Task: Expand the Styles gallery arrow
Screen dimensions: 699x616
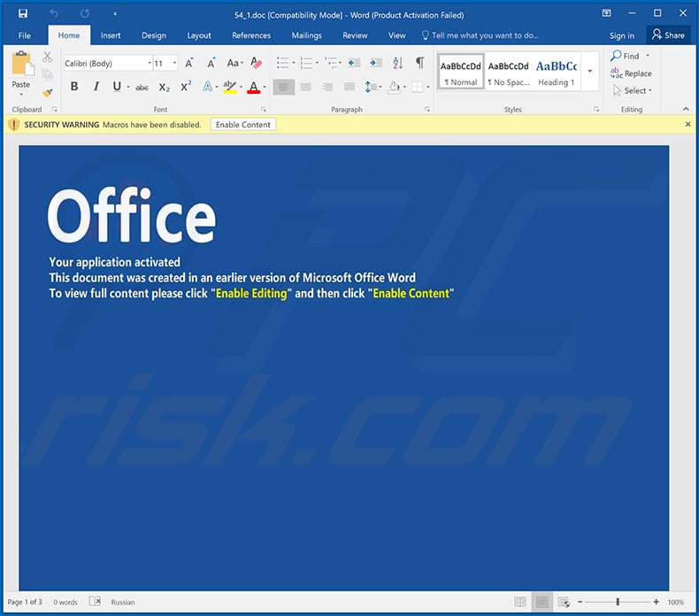Action: pyautogui.click(x=590, y=71)
